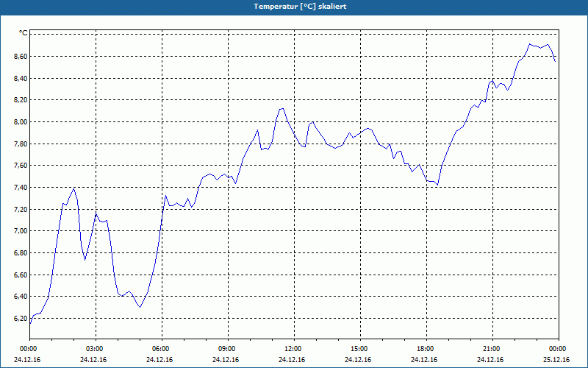The width and height of the screenshot is (588, 368).
Task: Select the 24.12.16 date under 09:00
Action: click(226, 360)
